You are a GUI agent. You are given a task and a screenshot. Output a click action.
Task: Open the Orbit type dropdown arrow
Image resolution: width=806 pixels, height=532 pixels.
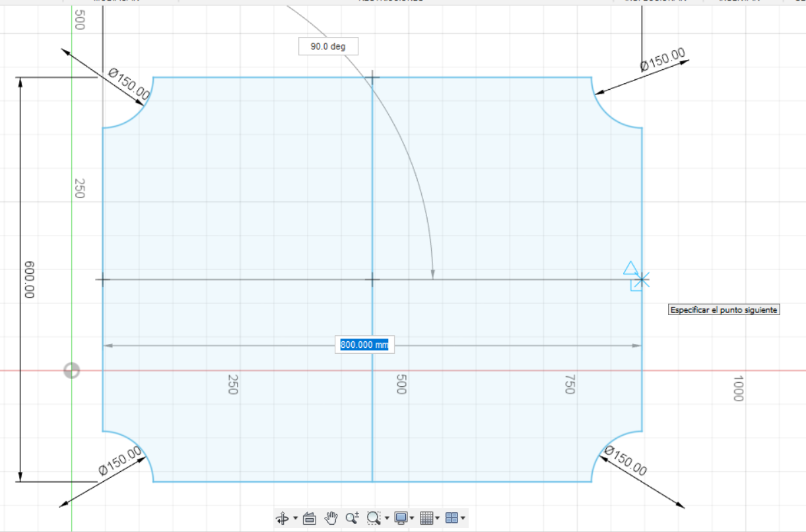coord(296,518)
